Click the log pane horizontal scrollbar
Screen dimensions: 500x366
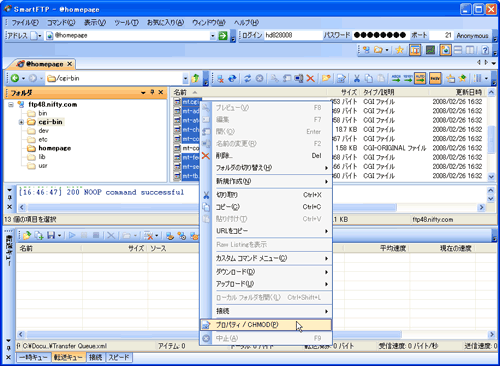click(x=252, y=207)
